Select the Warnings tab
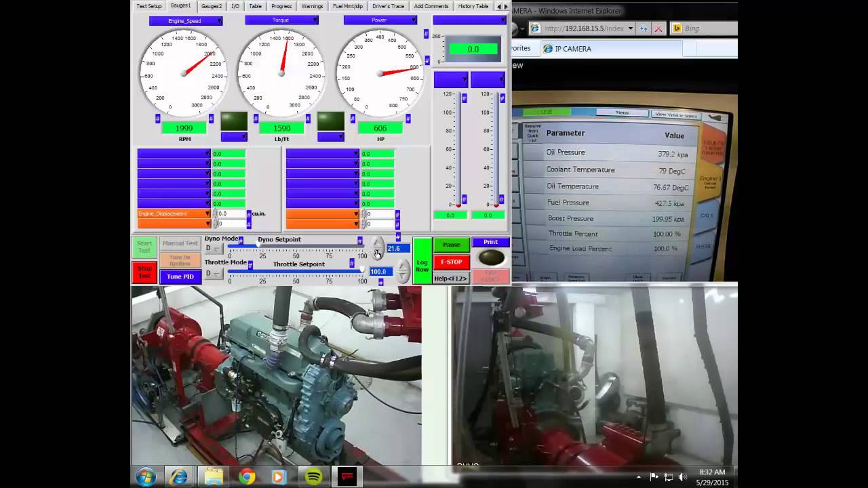This screenshot has height=488, width=868. (312, 6)
